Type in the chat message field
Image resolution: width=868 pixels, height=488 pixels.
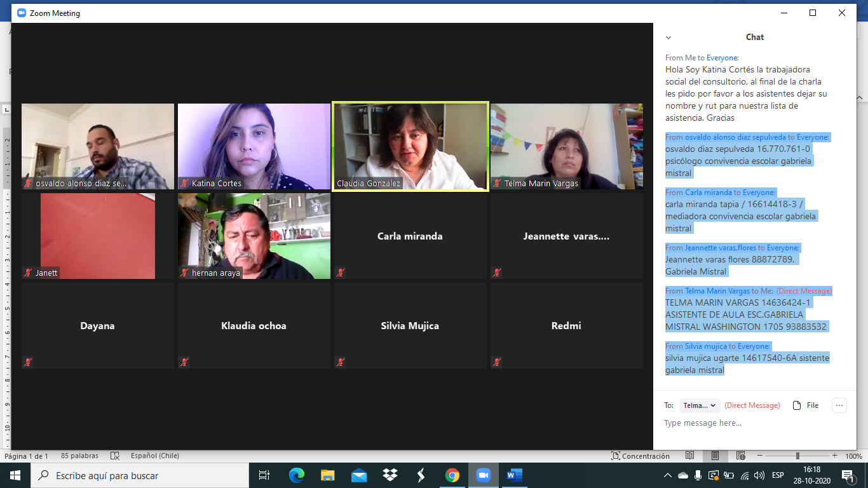point(750,423)
